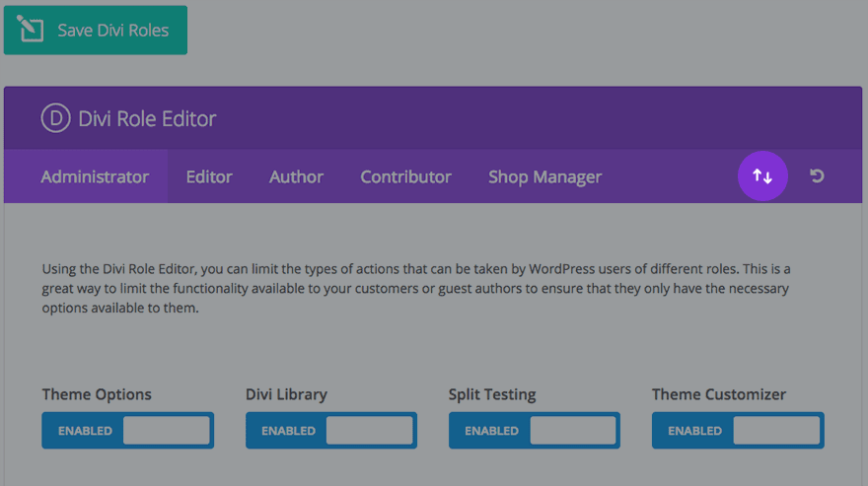Open import/export via the arrows icon
868x486 pixels.
pyautogui.click(x=762, y=176)
